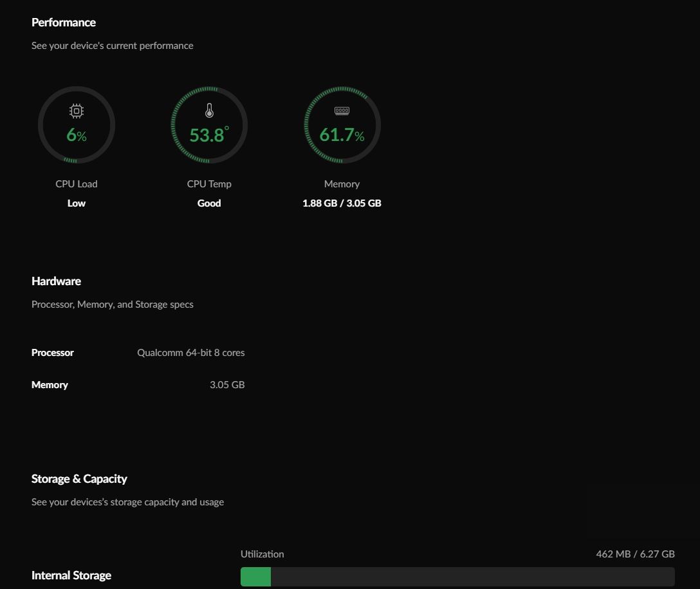Click the "CPU Load" gauge label
Viewport: 700px width, 589px height.
click(77, 184)
